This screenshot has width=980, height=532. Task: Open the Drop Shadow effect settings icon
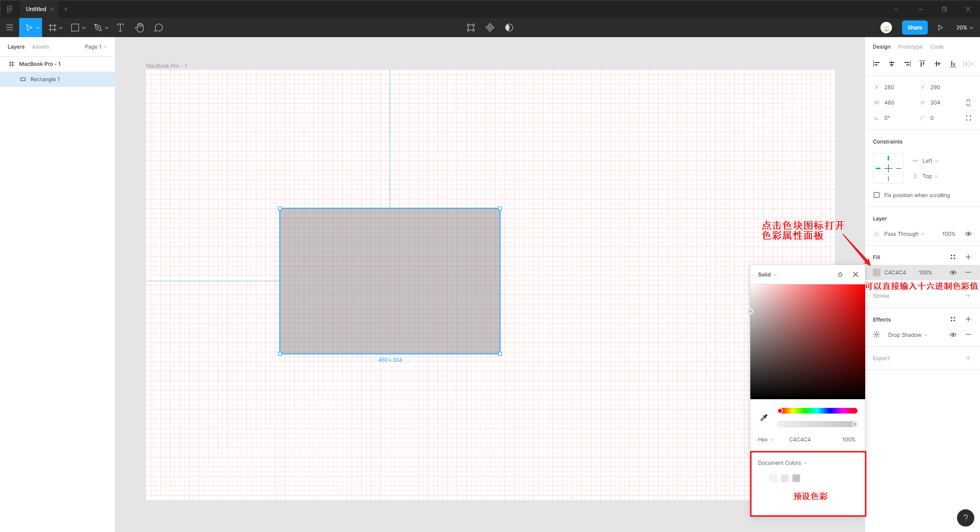877,335
